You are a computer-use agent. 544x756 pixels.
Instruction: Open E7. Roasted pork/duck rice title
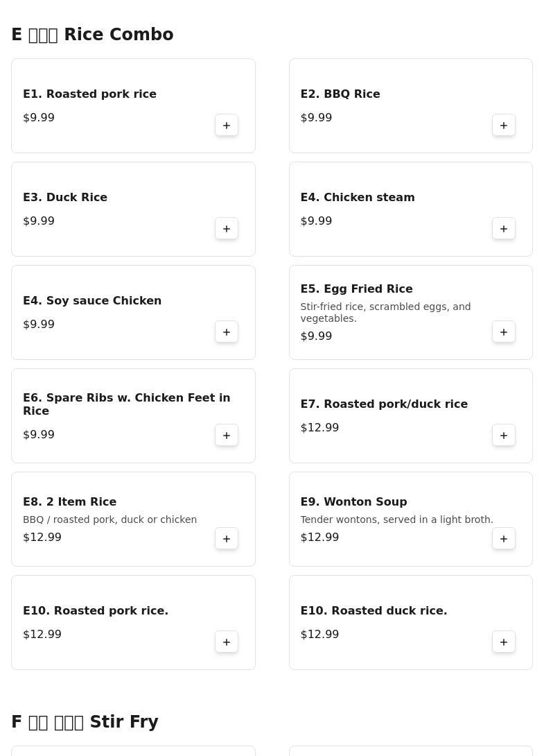coord(384,404)
